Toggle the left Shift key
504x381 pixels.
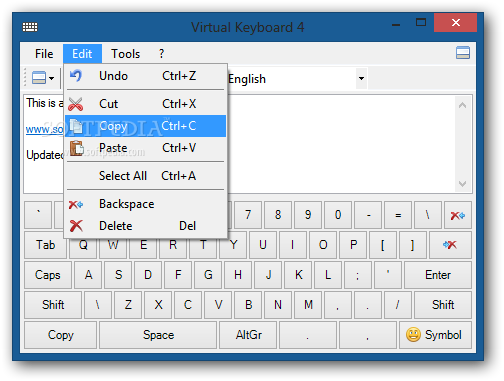53,305
